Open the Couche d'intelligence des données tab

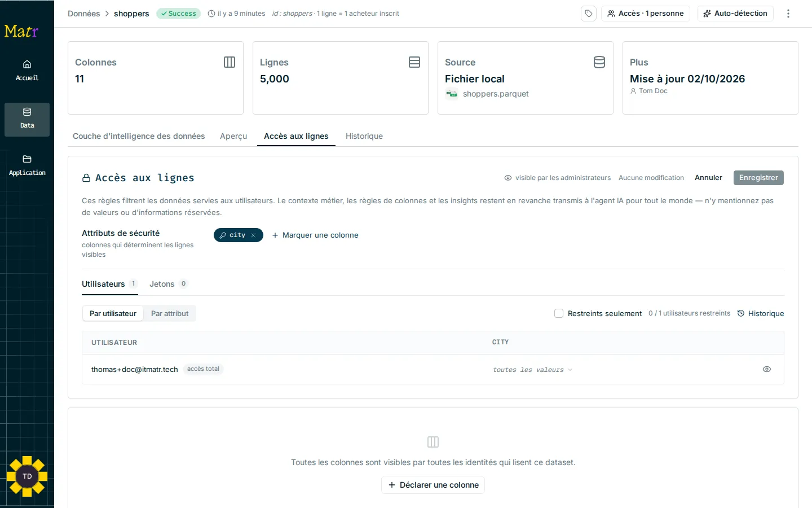point(139,136)
